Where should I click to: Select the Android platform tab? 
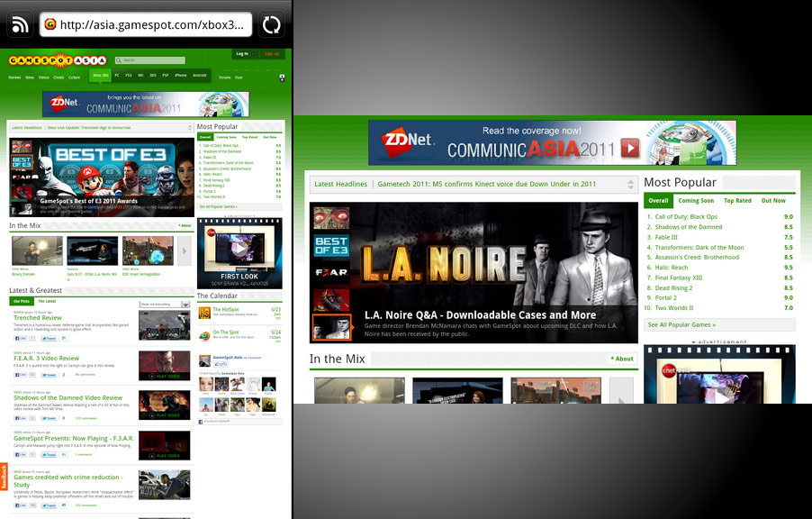(x=199, y=76)
